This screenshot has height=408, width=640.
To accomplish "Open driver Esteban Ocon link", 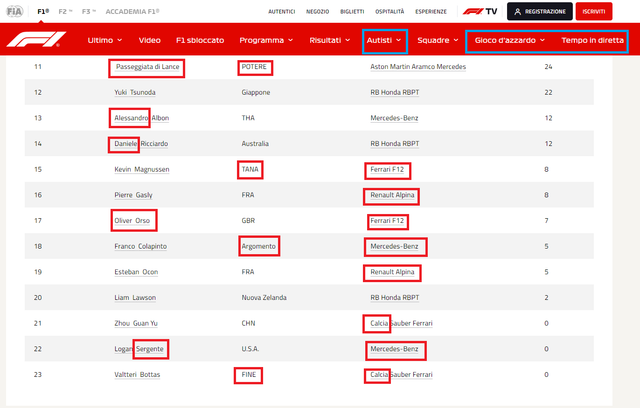I will coord(136,272).
